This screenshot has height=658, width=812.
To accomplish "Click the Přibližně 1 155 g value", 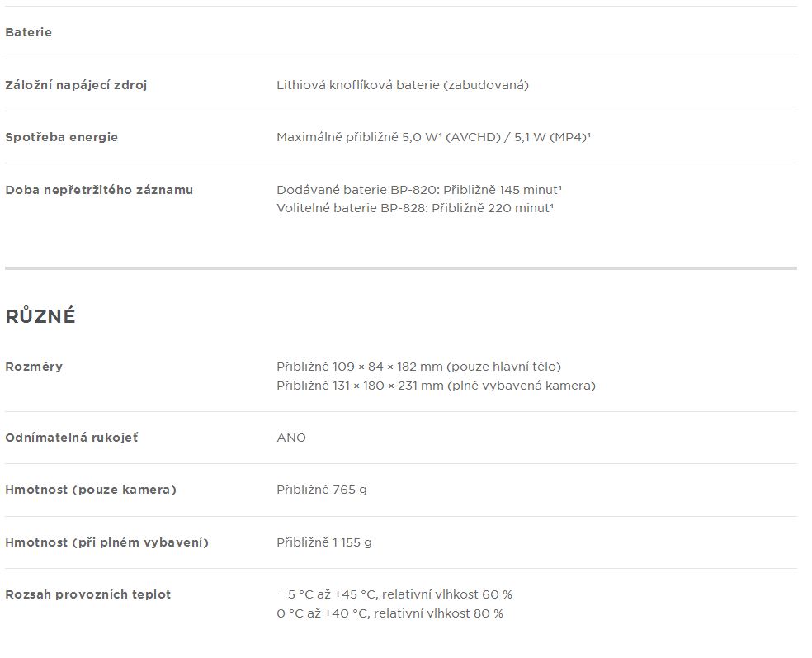I will point(324,542).
